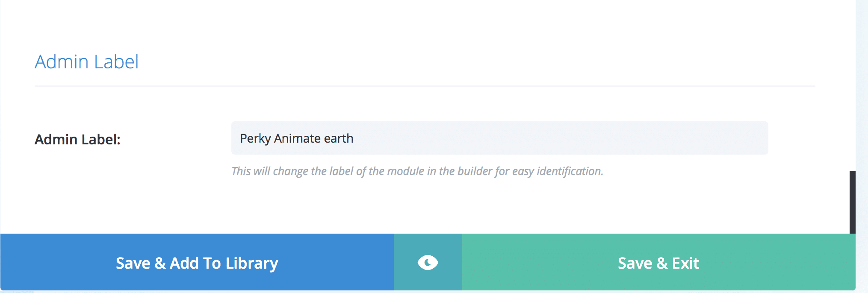Screen dimensions: 868x293
Task: Click the divider line under Admin Label heading
Action: (x=425, y=86)
